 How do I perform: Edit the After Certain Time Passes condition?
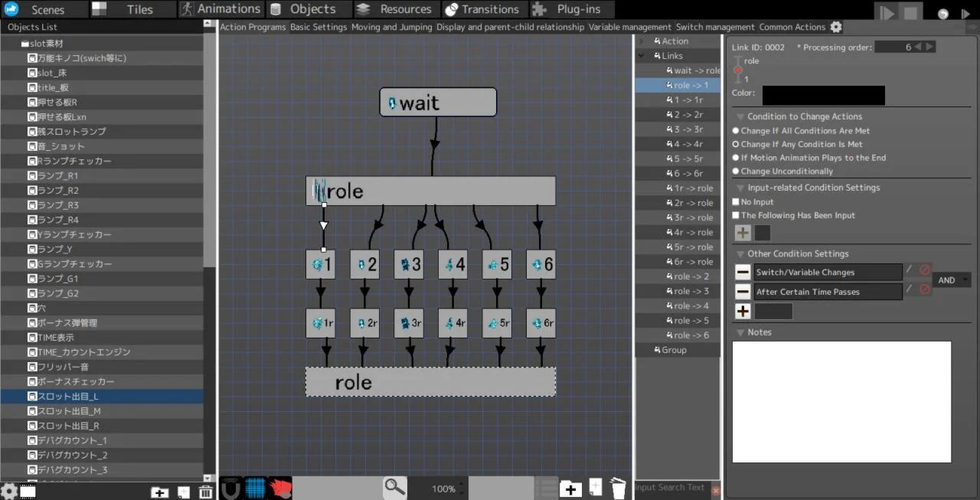coord(909,291)
